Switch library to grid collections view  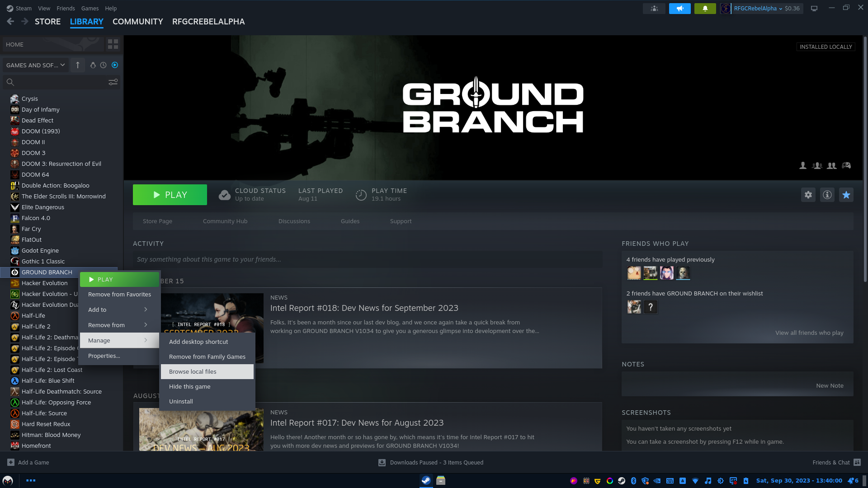113,44
